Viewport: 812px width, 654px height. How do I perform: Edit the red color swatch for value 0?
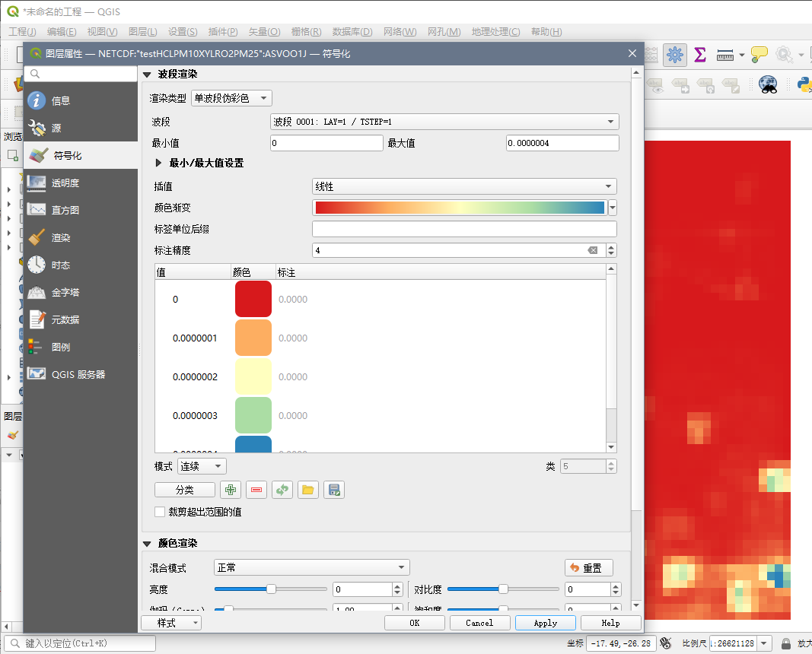(253, 299)
